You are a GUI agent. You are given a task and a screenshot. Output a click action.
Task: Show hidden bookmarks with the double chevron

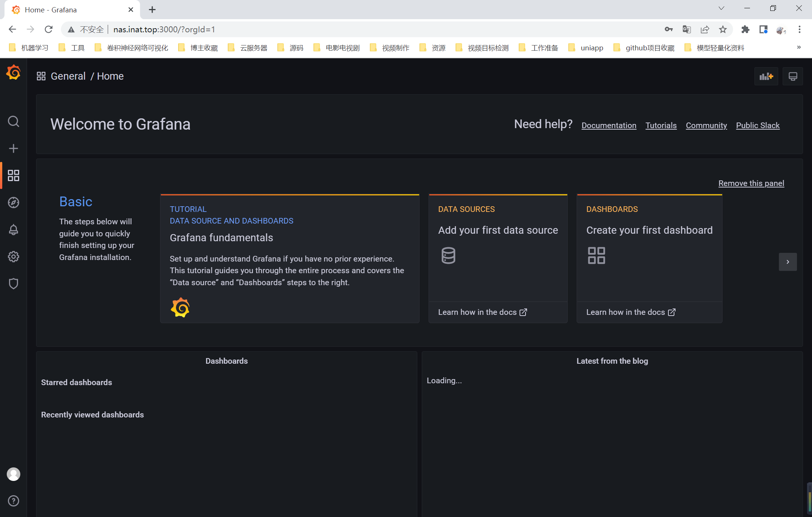click(799, 47)
